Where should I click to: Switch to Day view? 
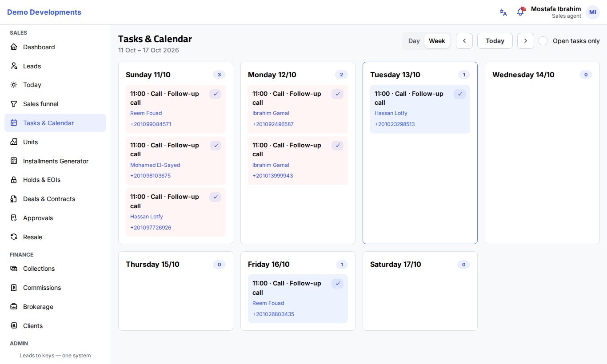pos(414,41)
